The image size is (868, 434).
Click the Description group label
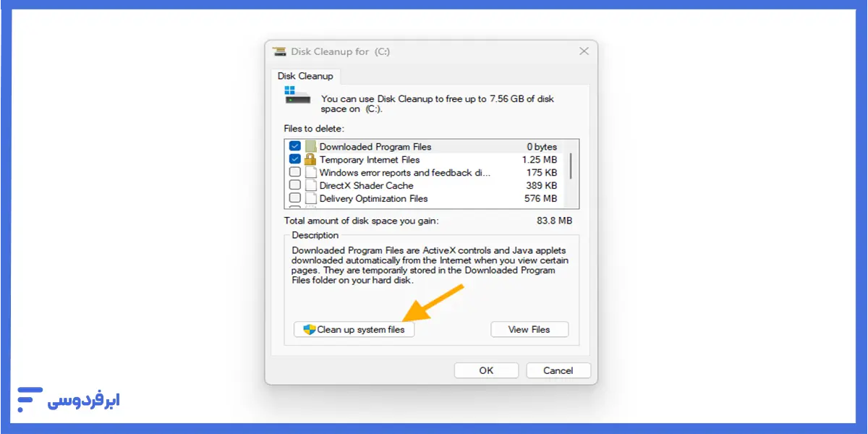tap(315, 235)
